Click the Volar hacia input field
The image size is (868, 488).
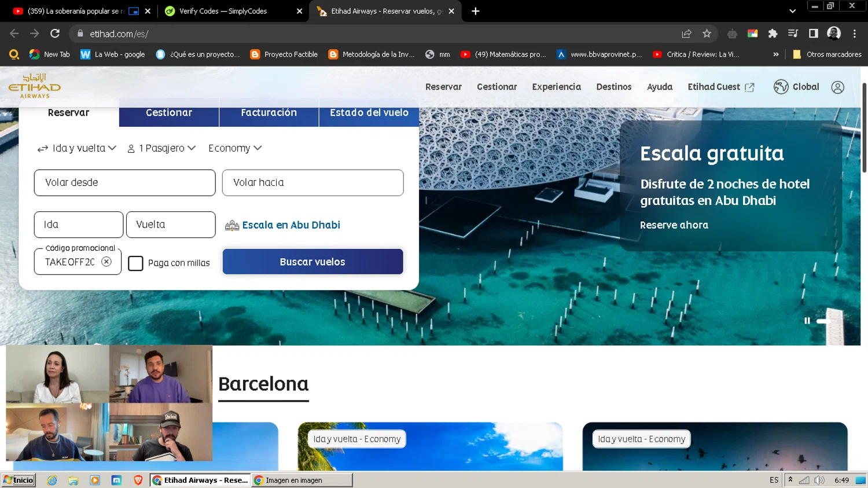313,183
